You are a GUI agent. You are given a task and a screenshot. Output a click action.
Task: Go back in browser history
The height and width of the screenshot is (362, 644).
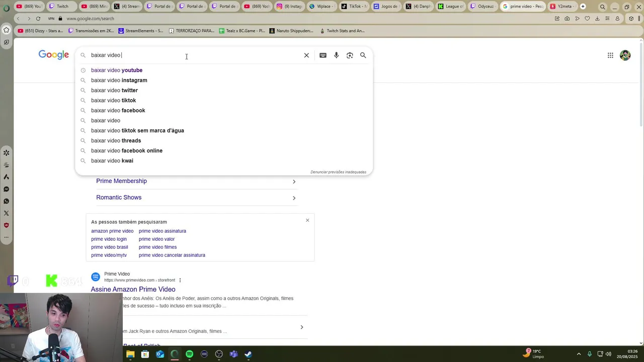click(x=18, y=19)
